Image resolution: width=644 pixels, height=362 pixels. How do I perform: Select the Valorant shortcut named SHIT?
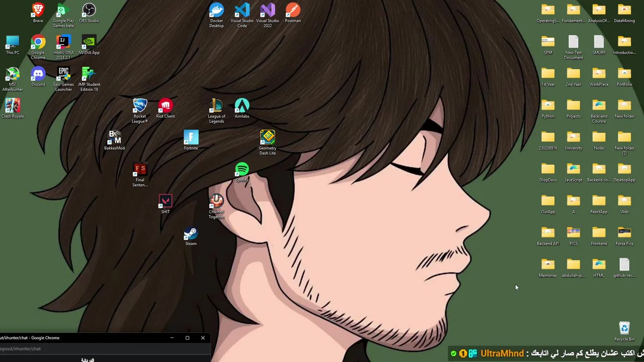pos(166,204)
